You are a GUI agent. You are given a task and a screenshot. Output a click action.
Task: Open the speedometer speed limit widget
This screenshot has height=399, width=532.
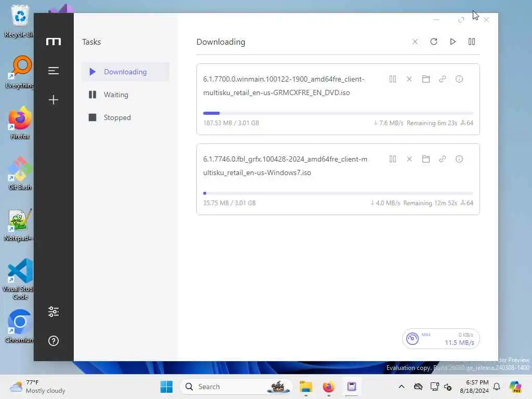pos(412,339)
